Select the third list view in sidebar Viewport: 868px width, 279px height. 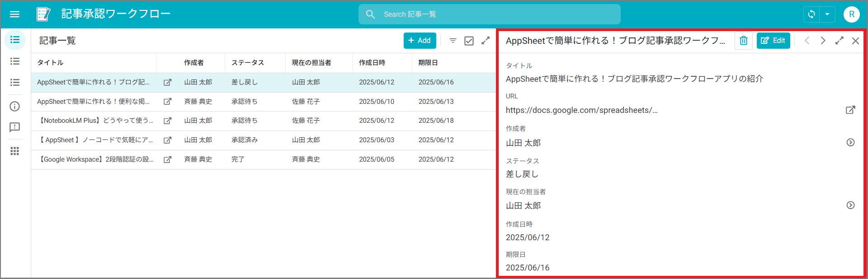tap(15, 82)
